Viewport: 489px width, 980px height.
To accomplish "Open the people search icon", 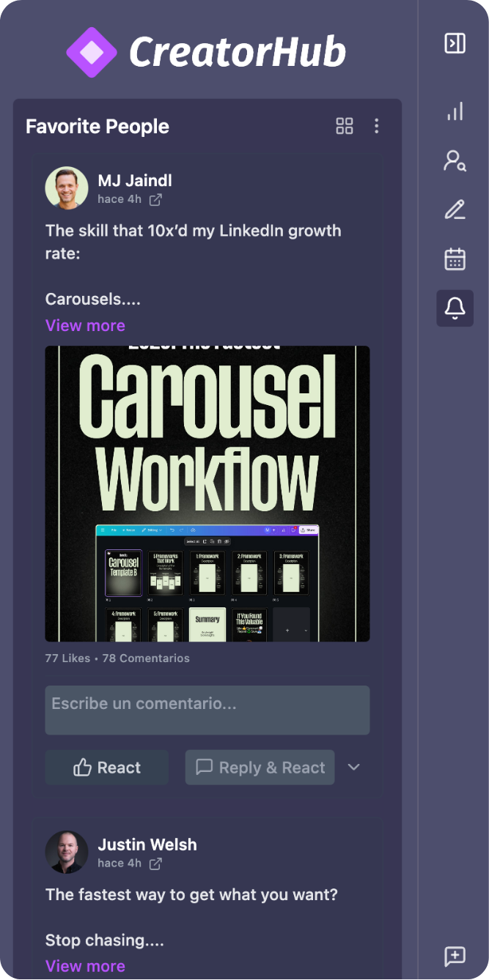I will (455, 160).
